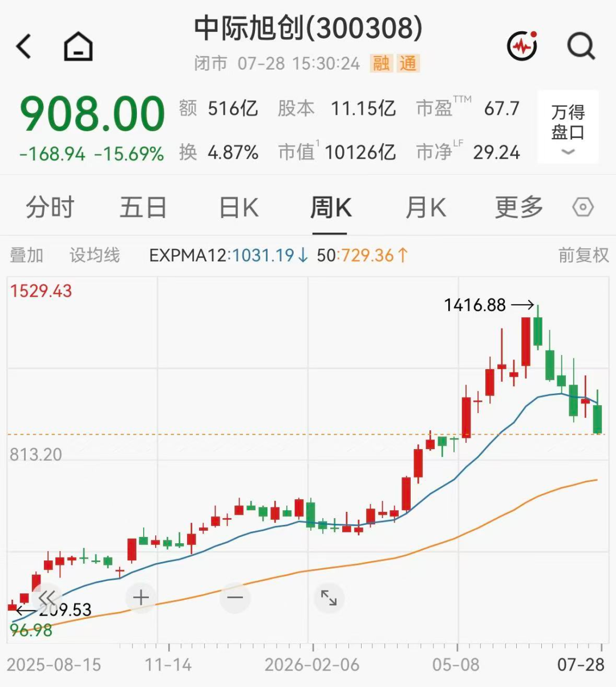Switch to the 月K tab
This screenshot has width=616, height=687.
(425, 207)
